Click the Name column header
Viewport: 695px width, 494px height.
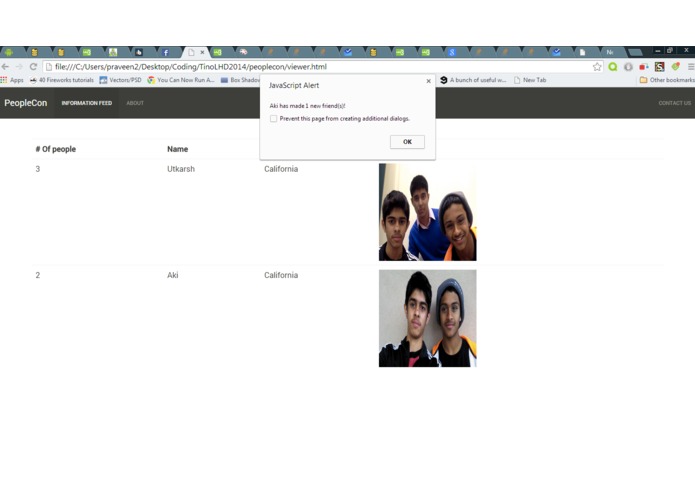[177, 149]
